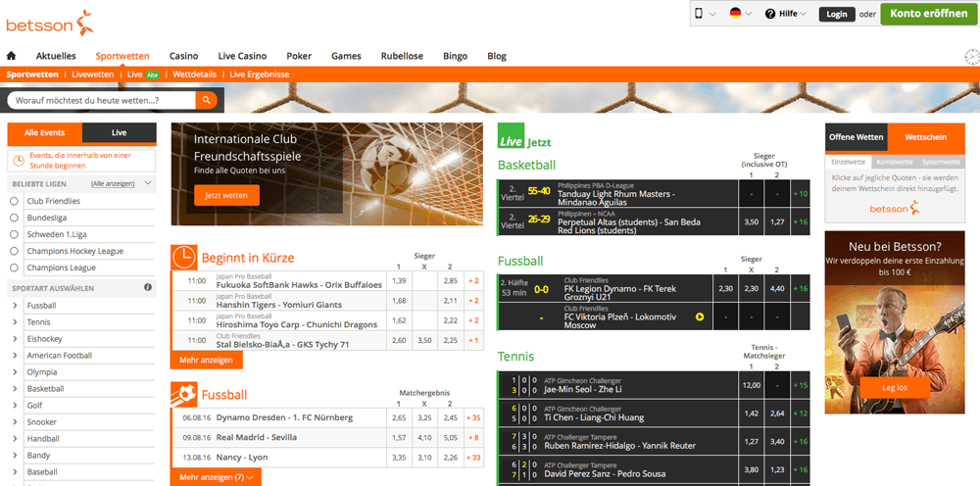Expand the American Football category

point(15,356)
